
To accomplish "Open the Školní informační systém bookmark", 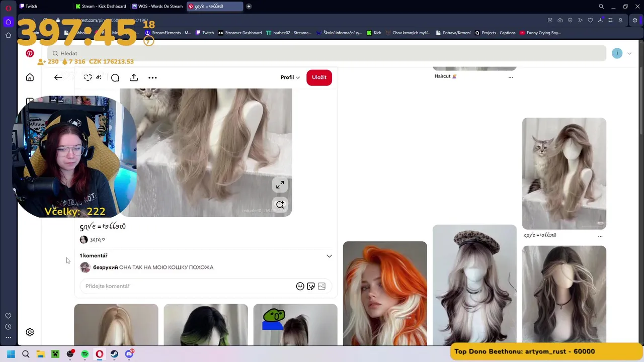I will click(x=339, y=33).
